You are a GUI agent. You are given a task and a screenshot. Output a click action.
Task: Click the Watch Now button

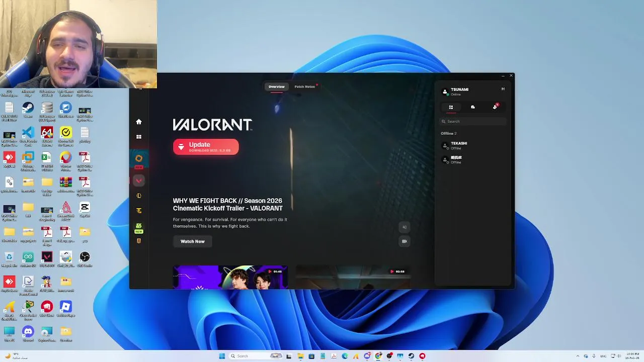click(x=193, y=241)
